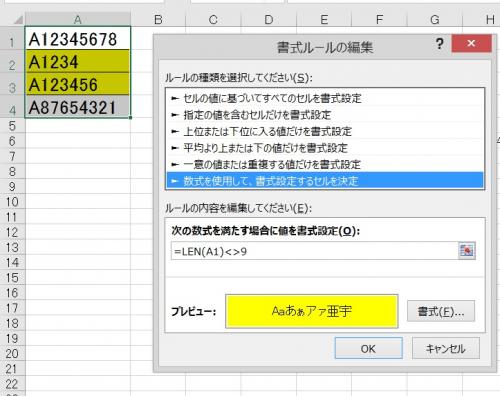Select column C header
The width and height of the screenshot is (500, 396).
(213, 20)
